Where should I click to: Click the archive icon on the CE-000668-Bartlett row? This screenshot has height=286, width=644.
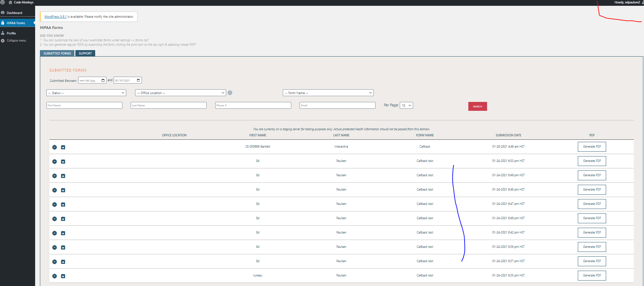pos(63,147)
